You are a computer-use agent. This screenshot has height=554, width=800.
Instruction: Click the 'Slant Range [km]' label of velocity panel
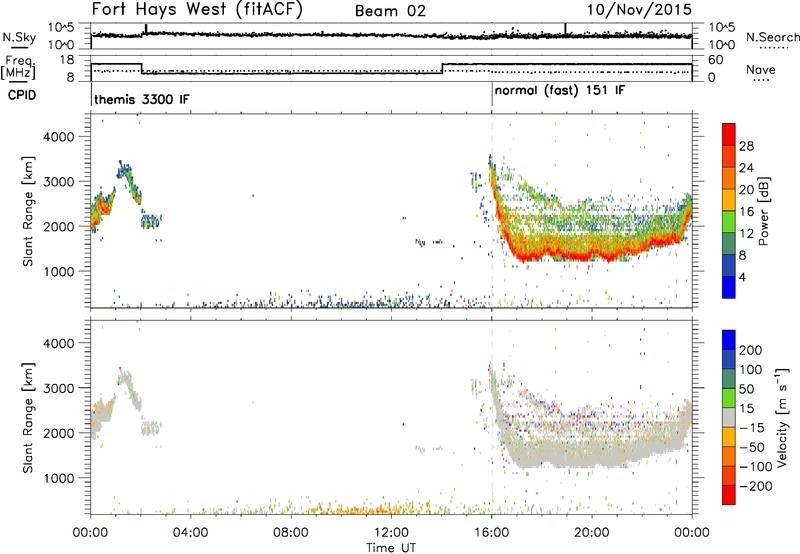[28, 417]
